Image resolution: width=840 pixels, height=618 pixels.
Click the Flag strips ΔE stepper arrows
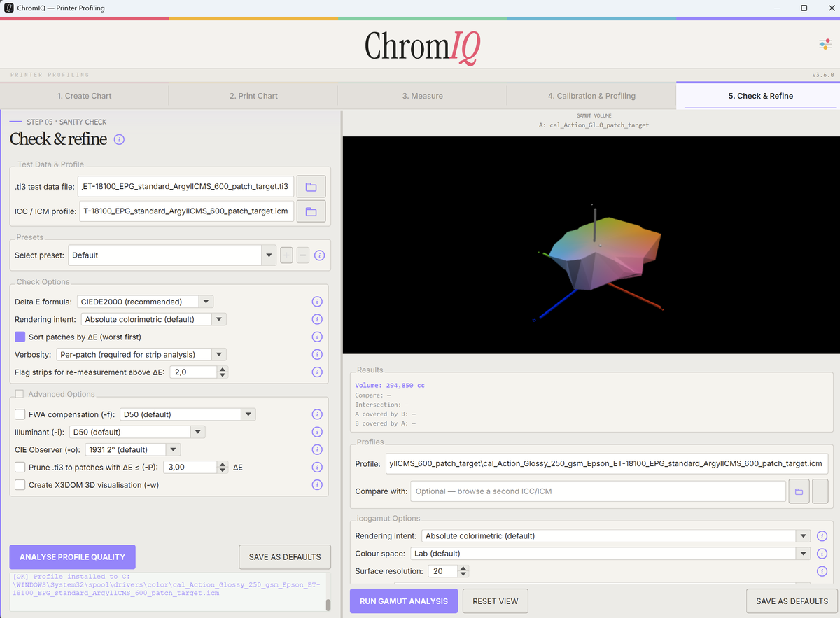click(223, 372)
